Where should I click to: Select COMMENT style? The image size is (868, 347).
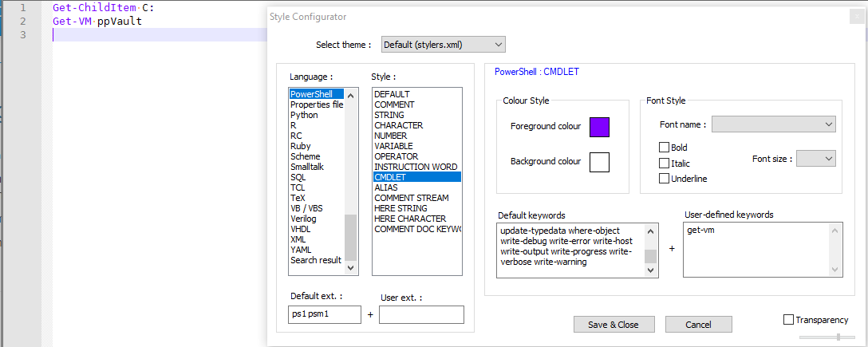click(x=416, y=104)
